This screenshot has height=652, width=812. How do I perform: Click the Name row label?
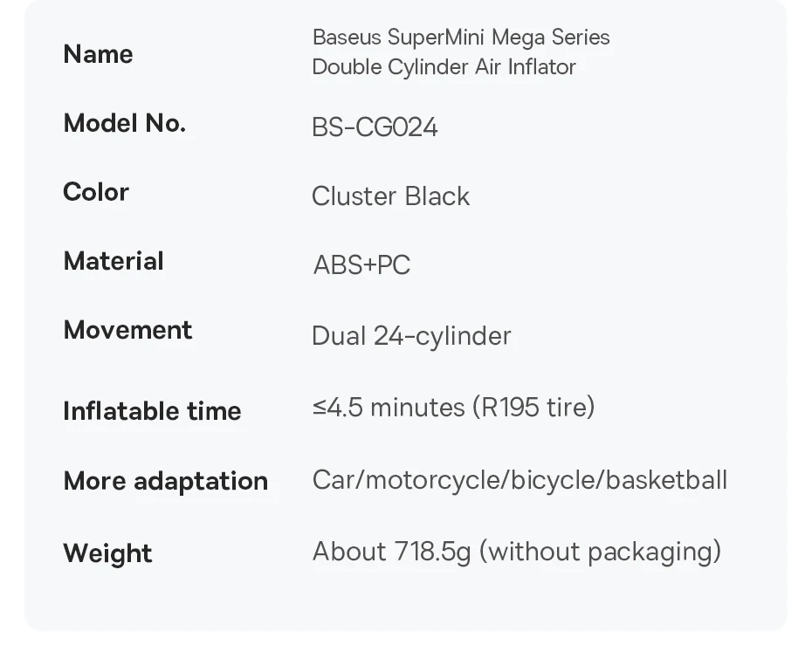[98, 54]
